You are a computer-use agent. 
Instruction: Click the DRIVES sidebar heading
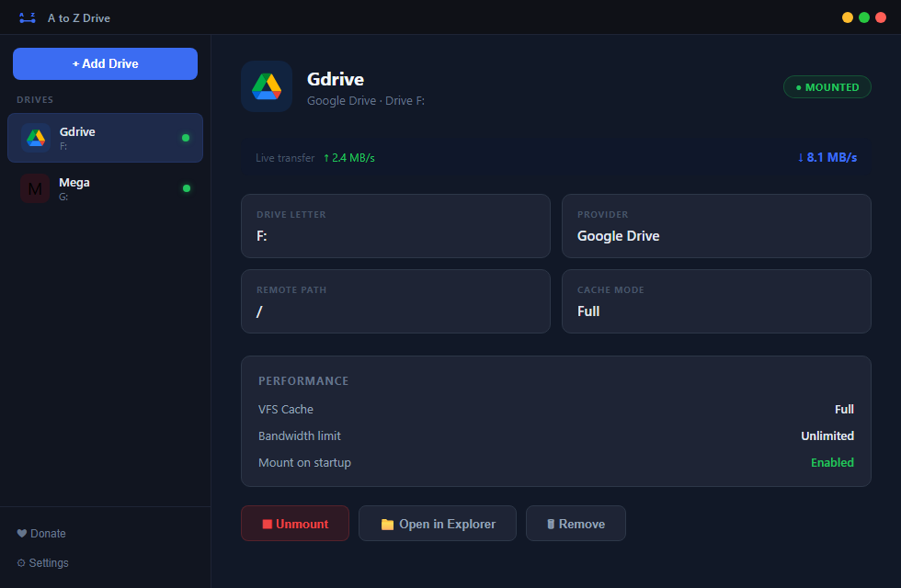point(35,100)
